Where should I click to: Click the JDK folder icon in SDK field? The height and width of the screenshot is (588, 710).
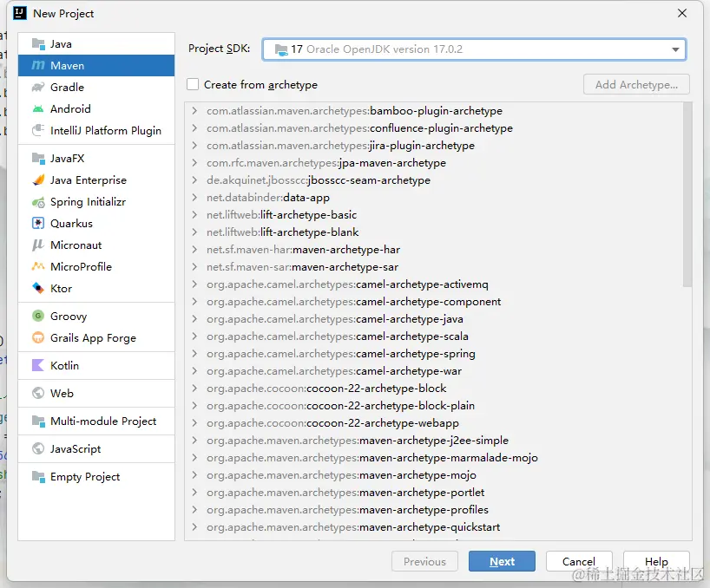(281, 49)
